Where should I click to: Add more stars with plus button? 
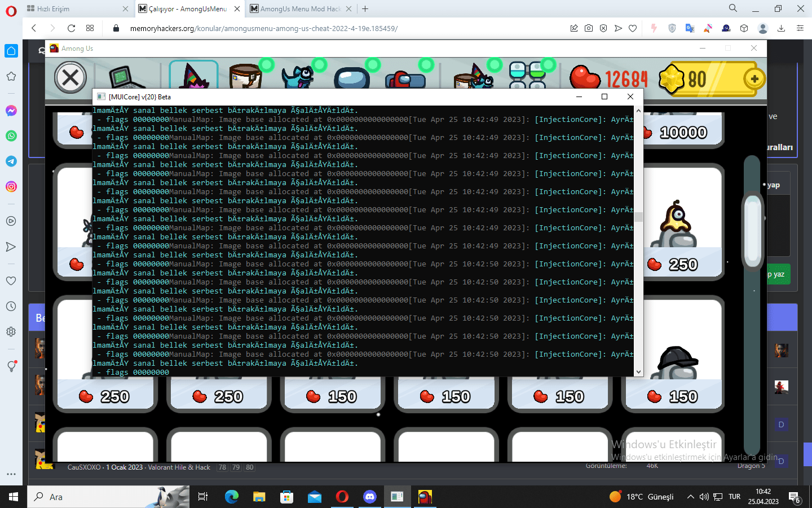coord(754,79)
